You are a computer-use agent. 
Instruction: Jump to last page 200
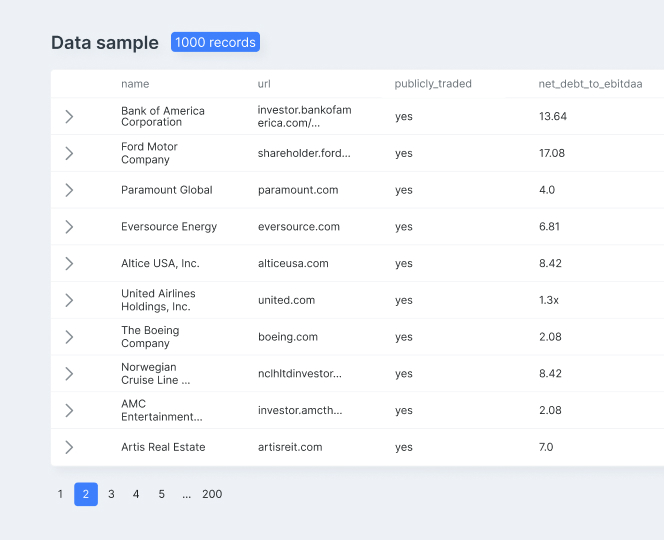(212, 494)
